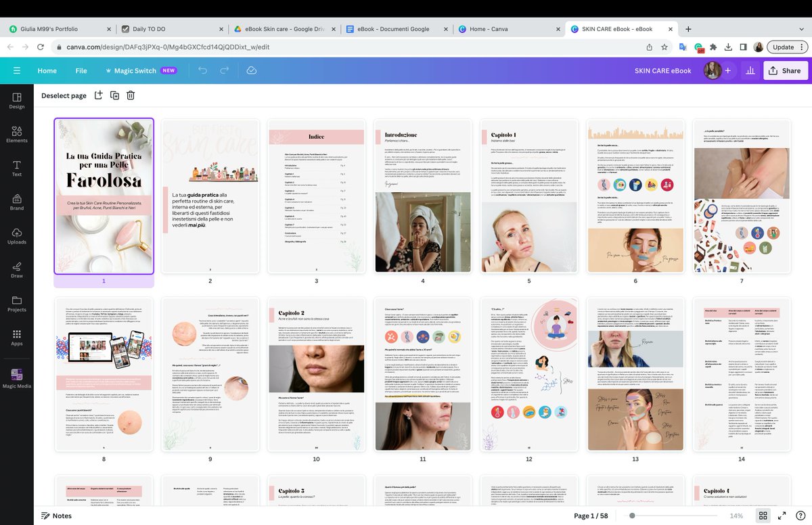The image size is (812, 525).
Task: Open the Design panel in sidebar
Action: coord(17,101)
